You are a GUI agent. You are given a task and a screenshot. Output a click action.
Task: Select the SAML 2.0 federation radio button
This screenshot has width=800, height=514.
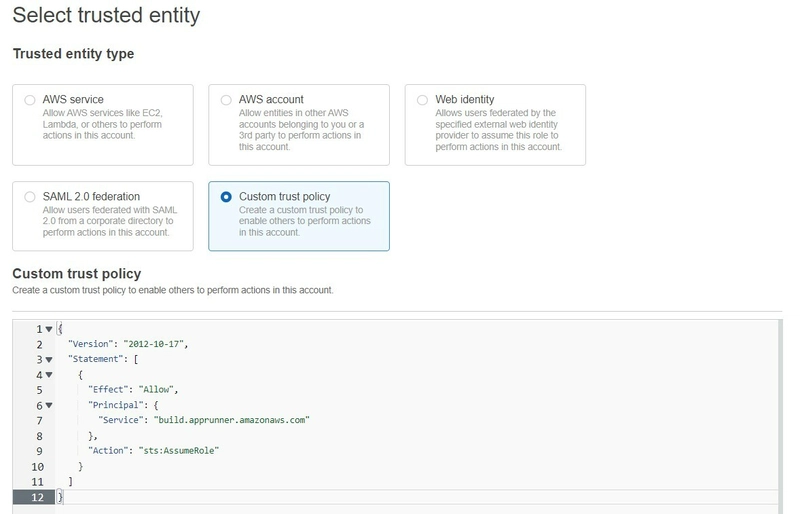(30, 197)
